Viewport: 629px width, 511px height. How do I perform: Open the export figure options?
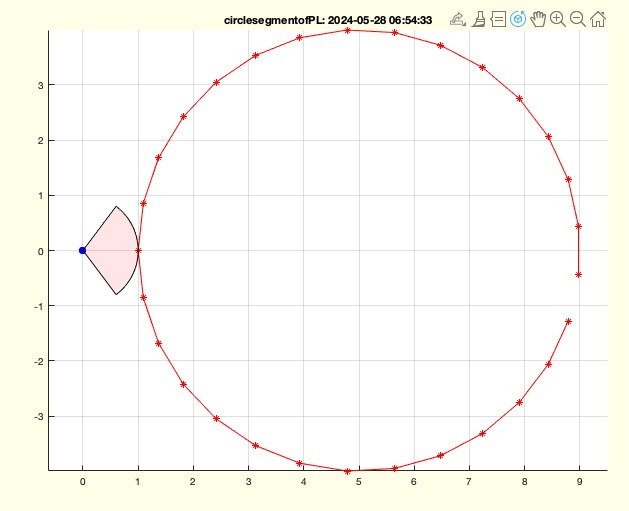tap(458, 18)
